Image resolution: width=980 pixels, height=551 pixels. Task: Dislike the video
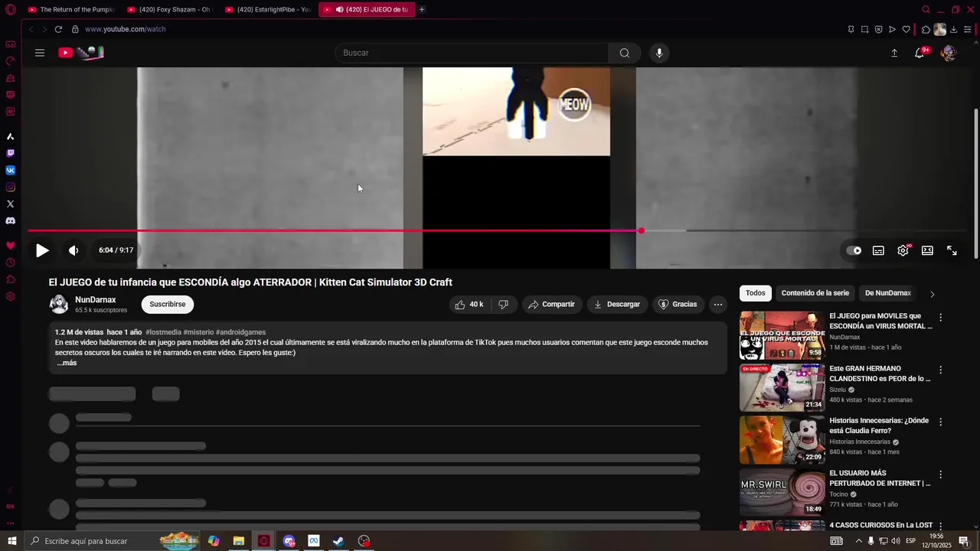coord(503,305)
